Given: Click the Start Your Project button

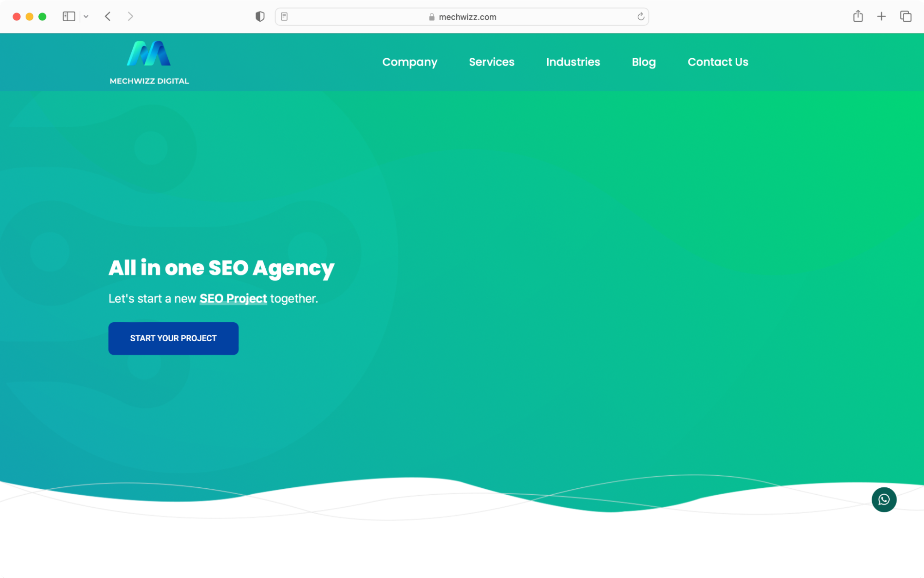Looking at the screenshot, I should [x=173, y=338].
